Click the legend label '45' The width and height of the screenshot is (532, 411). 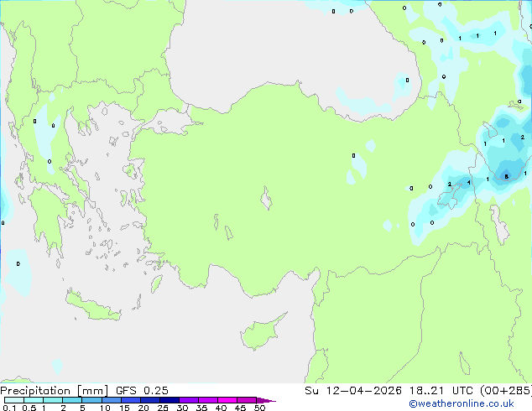[x=241, y=408]
